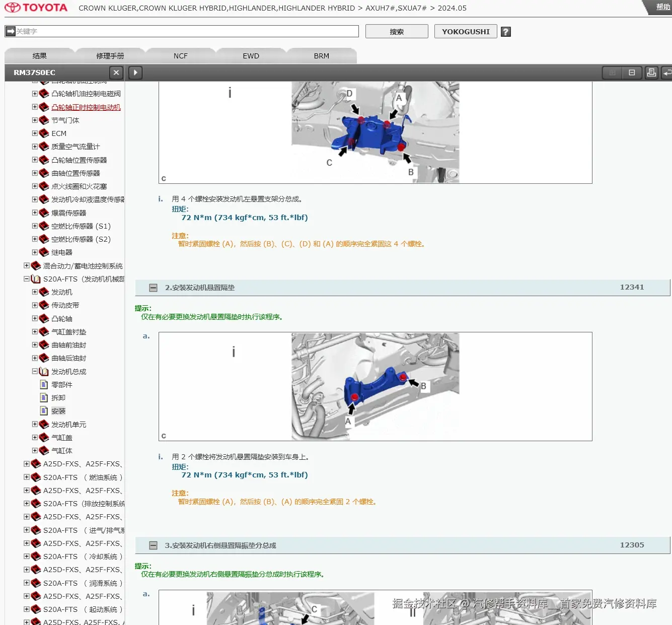Expand the 气缸盖衬垫 node

(x=35, y=331)
